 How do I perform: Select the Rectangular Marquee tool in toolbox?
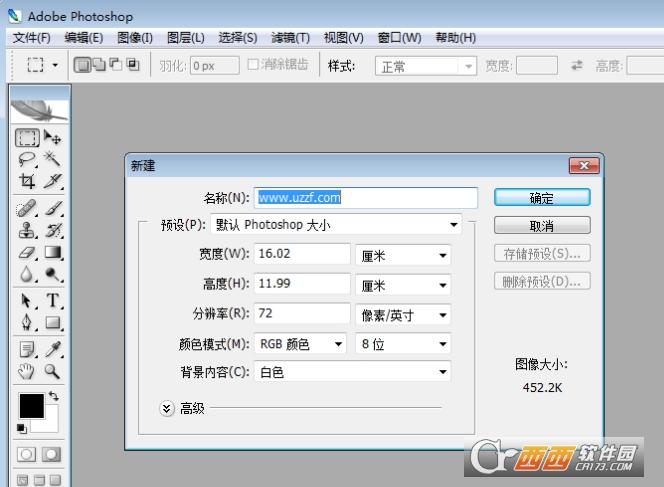[27, 138]
